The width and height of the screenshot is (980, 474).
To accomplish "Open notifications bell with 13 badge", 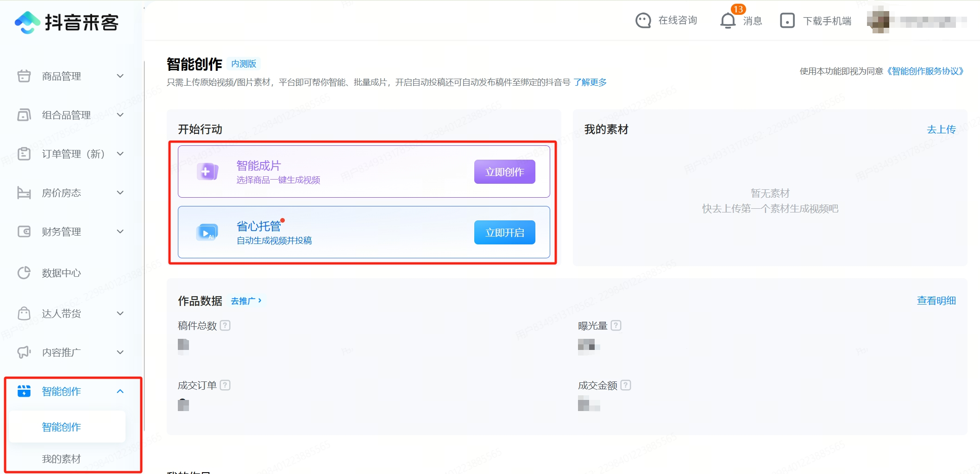I will (728, 21).
